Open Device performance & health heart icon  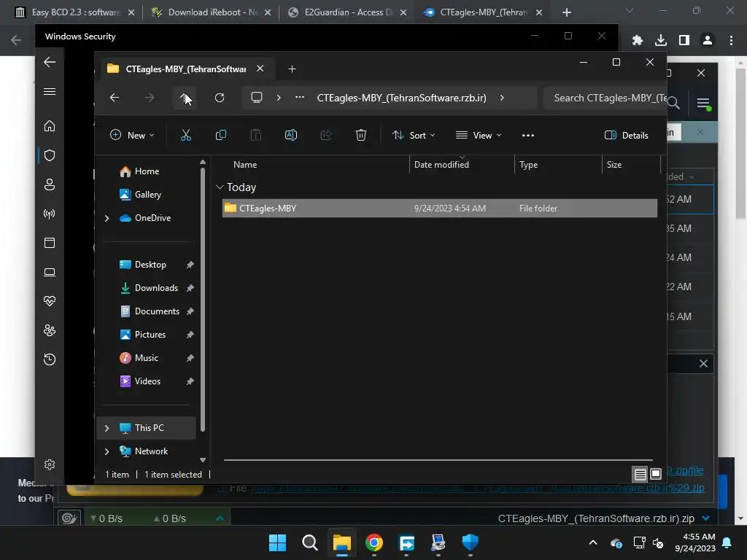click(50, 301)
